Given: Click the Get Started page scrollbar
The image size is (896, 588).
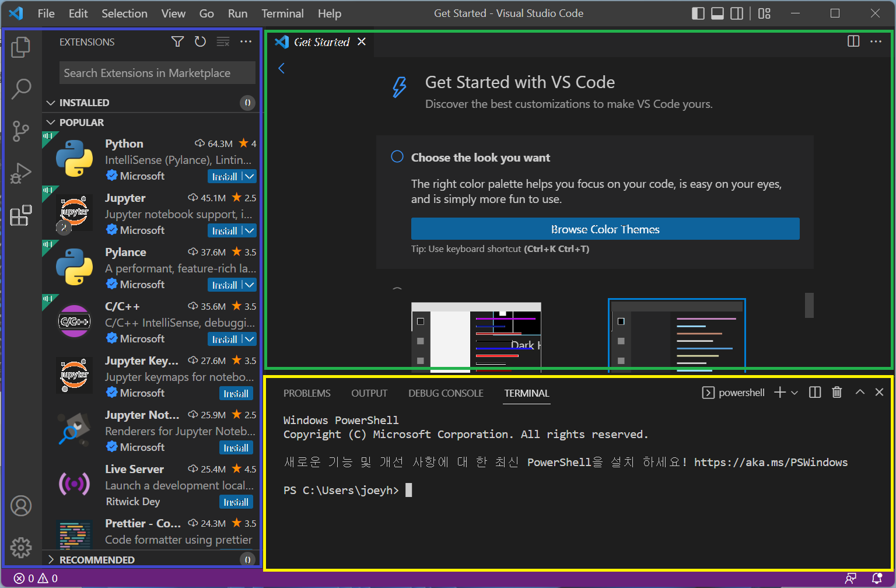Looking at the screenshot, I should [x=809, y=305].
